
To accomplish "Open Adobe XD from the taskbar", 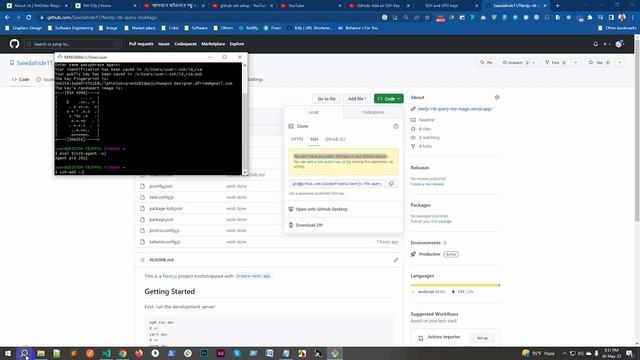I will point(220,353).
